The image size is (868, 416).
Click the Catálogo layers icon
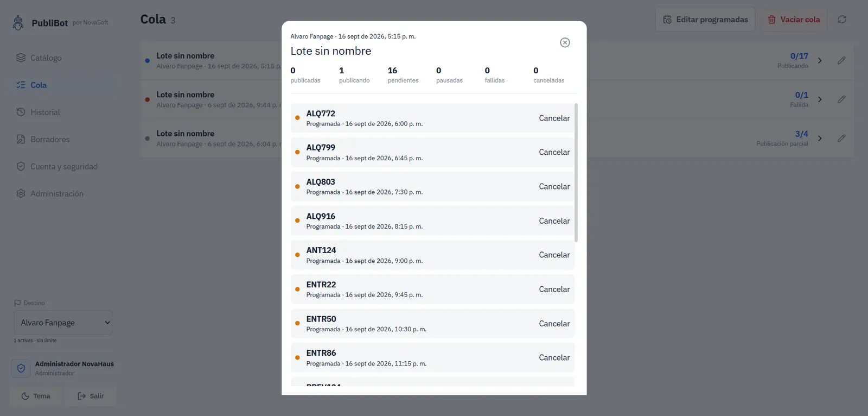[x=21, y=58]
